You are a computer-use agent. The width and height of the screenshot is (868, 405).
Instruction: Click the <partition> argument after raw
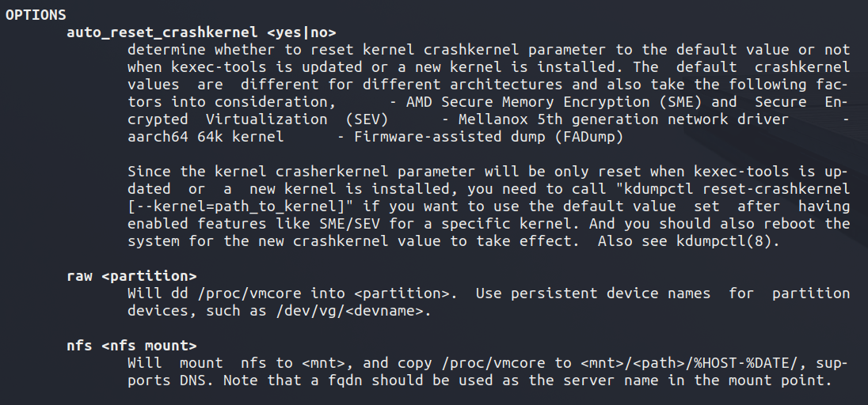(x=149, y=276)
